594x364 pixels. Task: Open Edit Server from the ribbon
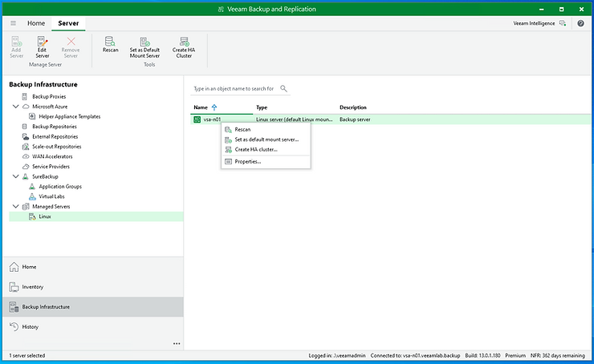[x=42, y=47]
